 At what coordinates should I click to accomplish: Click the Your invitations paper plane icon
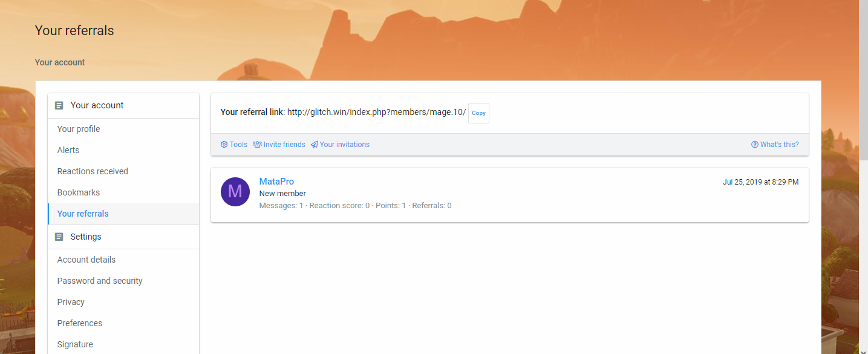pos(315,145)
